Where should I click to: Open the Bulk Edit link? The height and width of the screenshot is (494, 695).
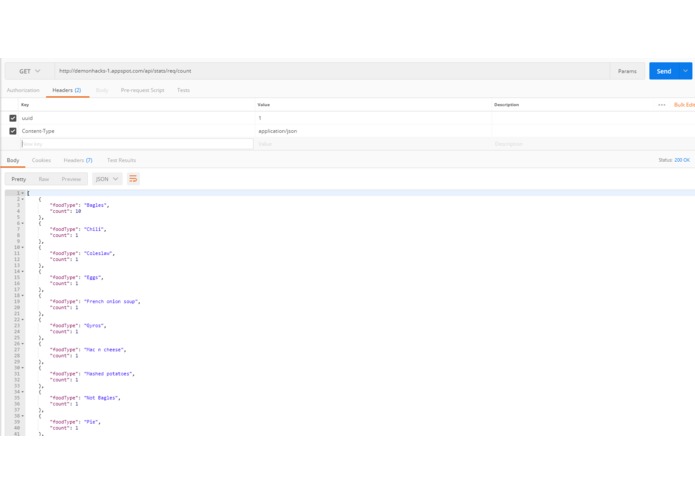[x=684, y=105]
